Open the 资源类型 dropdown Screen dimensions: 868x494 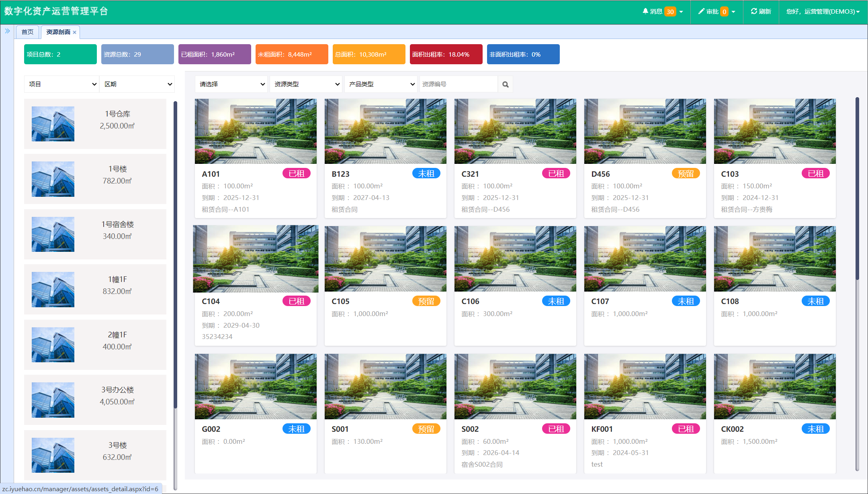[x=306, y=84]
